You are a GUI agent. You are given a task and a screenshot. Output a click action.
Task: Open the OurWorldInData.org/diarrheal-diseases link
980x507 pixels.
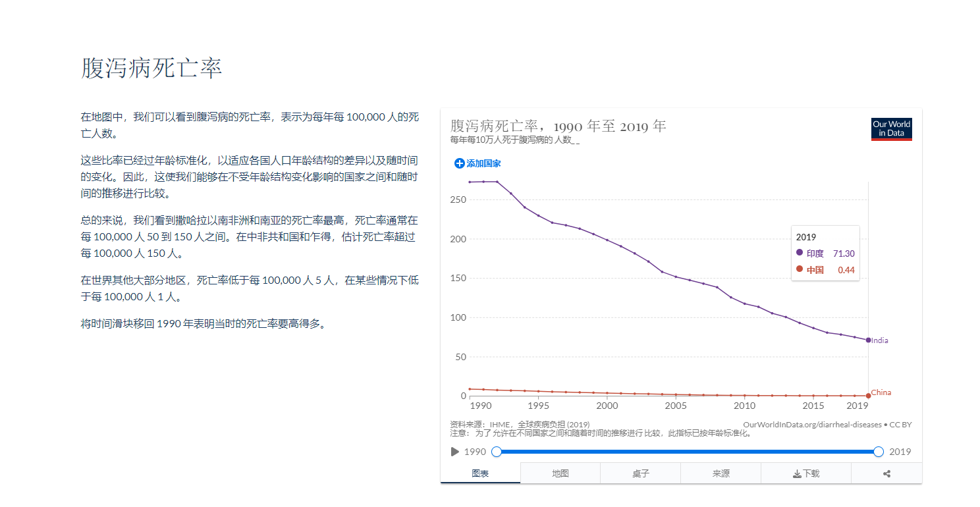tap(812, 425)
